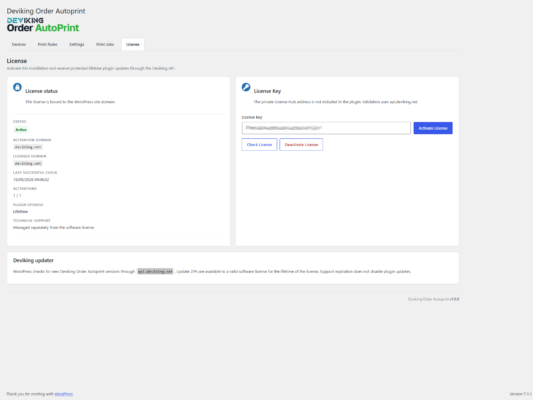Select the License tab
The height and width of the screenshot is (400, 533).
pos(133,45)
